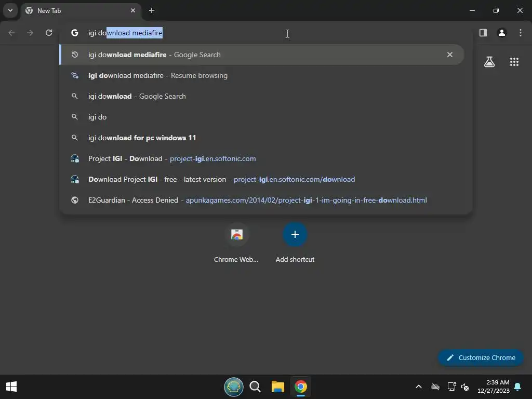Select 'igi download mediafire - Google Search' suggestion
This screenshot has width=532, height=399.
[262, 55]
